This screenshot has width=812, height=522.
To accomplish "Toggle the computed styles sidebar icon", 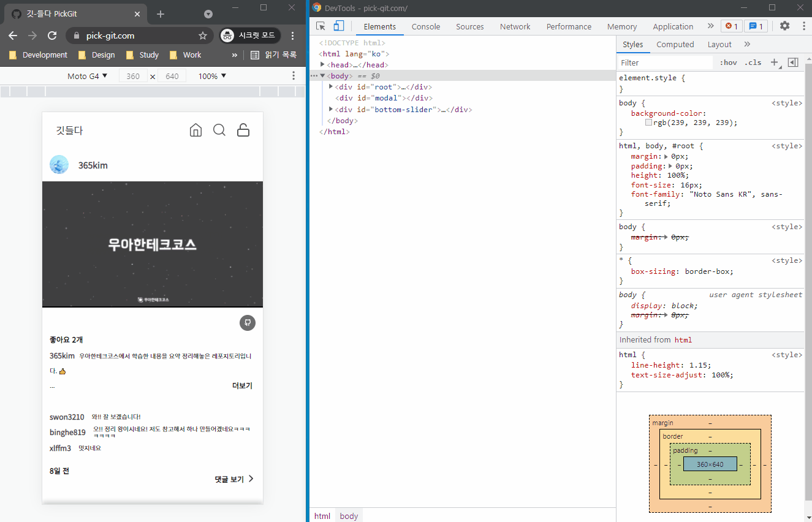I will 793,62.
